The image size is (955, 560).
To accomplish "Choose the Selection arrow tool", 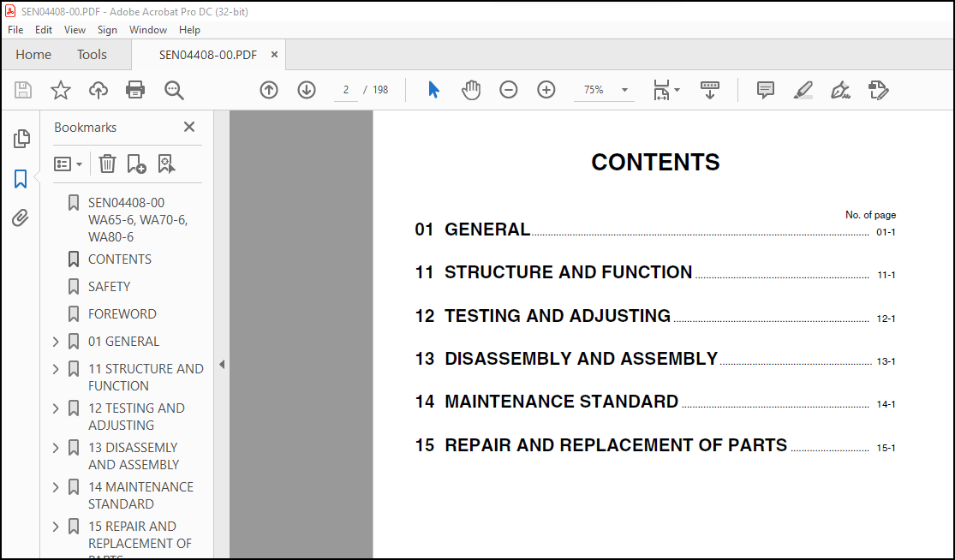I will coord(433,90).
